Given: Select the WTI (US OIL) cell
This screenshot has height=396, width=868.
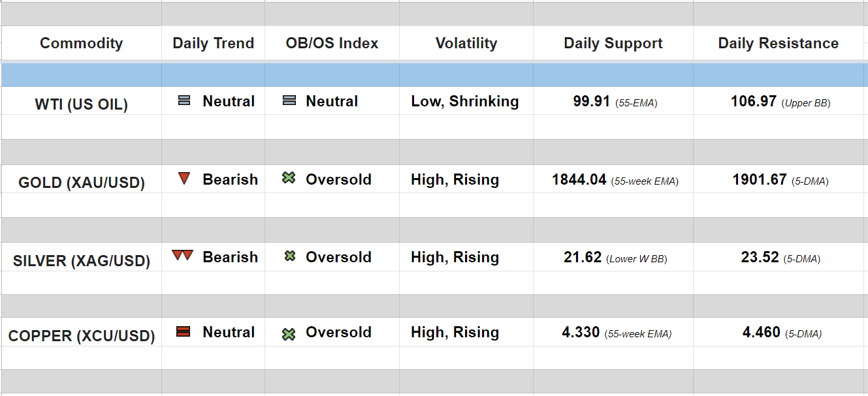Looking at the screenshot, I should click(x=81, y=104).
